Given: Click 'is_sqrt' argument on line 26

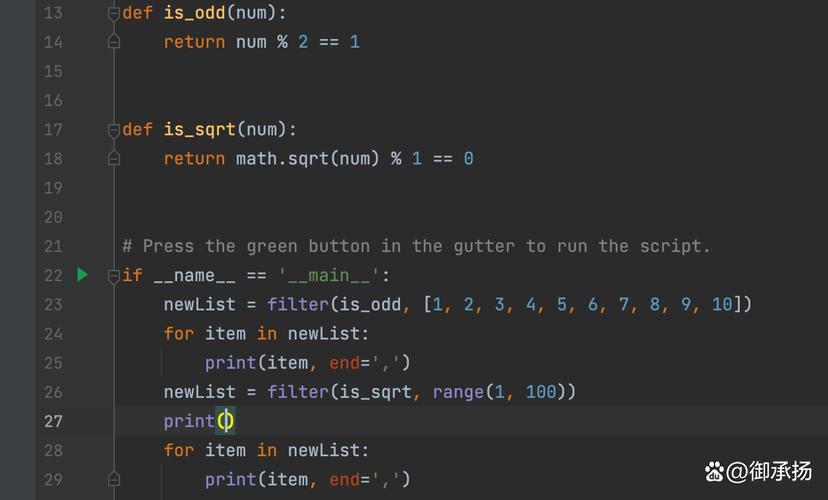Looking at the screenshot, I should pos(375,392).
